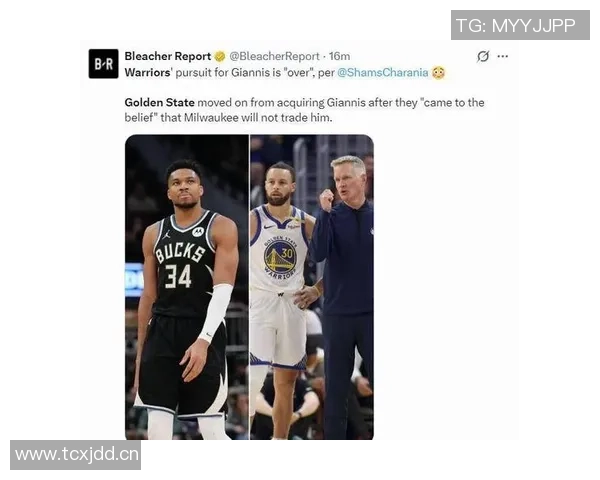This screenshot has height=480, width=600.
Task: Click the www.tcxjdd.cn watermark
Action: (76, 455)
